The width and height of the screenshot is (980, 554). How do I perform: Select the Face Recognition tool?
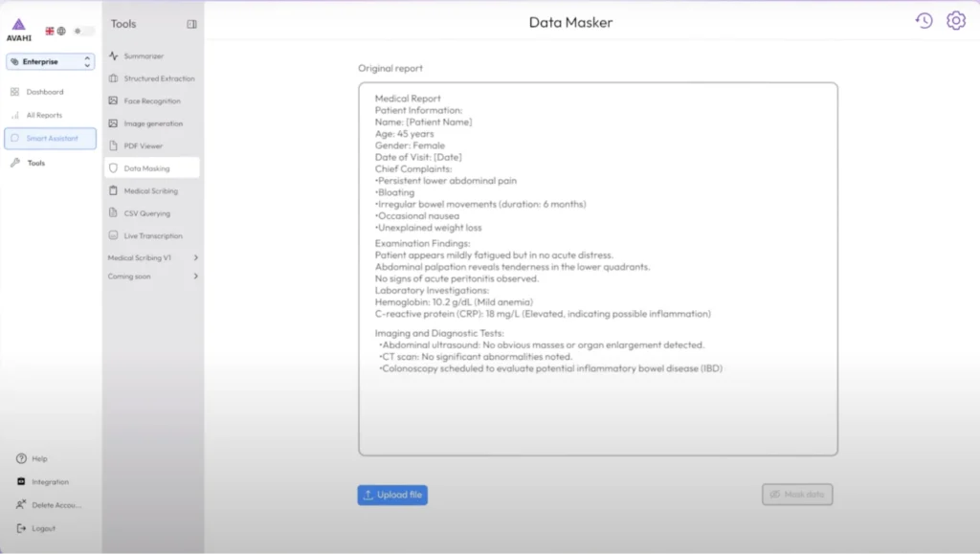pos(151,101)
